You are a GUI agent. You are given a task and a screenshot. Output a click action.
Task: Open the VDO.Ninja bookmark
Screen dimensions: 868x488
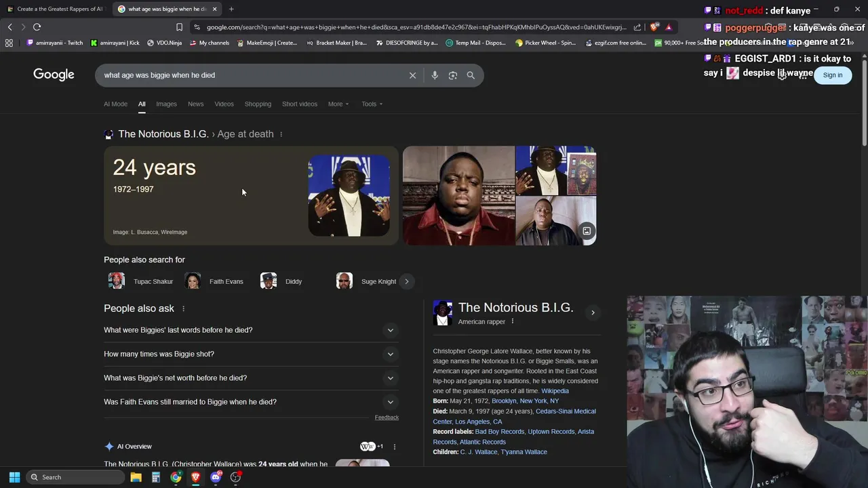(x=164, y=43)
